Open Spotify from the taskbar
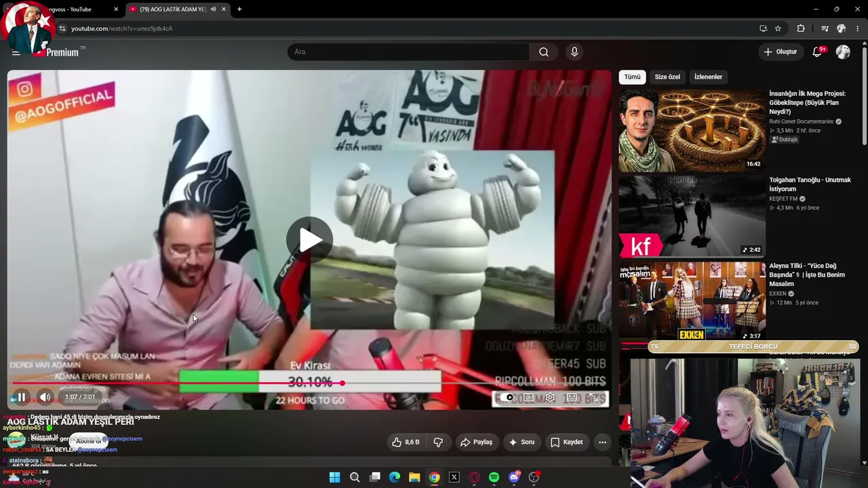Image resolution: width=868 pixels, height=488 pixels. click(x=494, y=477)
